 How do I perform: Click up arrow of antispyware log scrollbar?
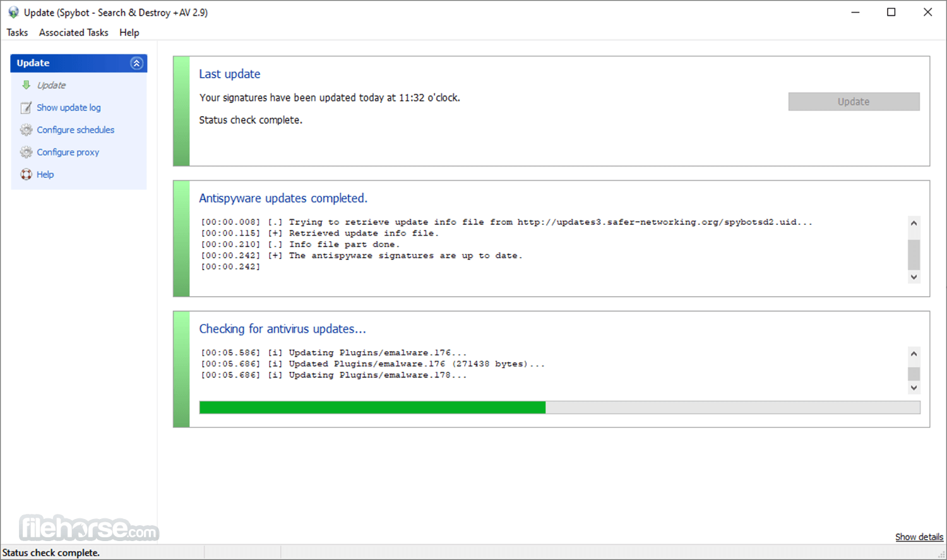click(914, 223)
